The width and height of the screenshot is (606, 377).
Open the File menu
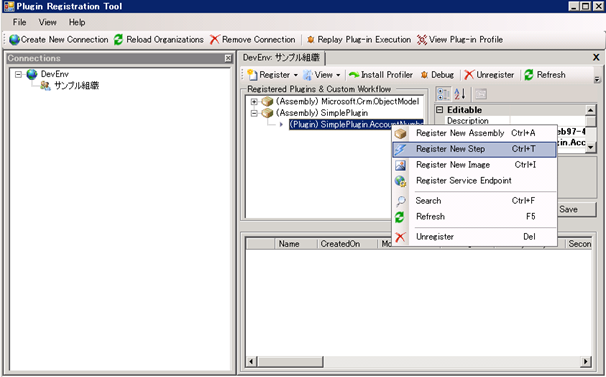pyautogui.click(x=19, y=22)
